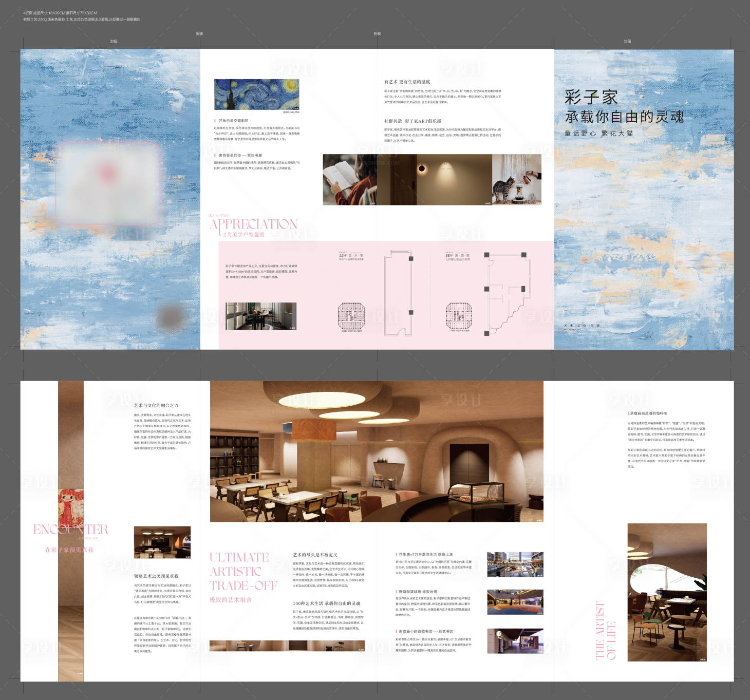Screen dimensions: 750x700
Task: Select the basketball court rendering thumbnail
Action: pyautogui.click(x=515, y=602)
